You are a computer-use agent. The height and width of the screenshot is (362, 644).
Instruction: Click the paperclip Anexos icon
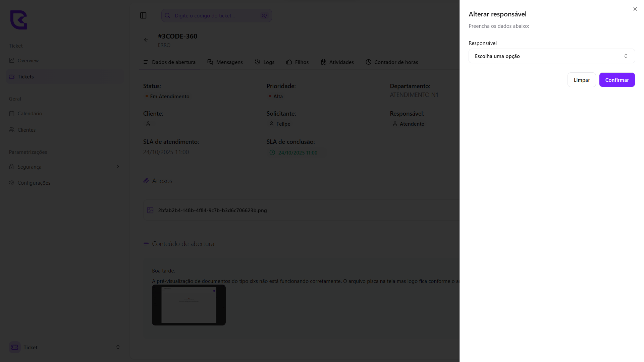coord(146,181)
